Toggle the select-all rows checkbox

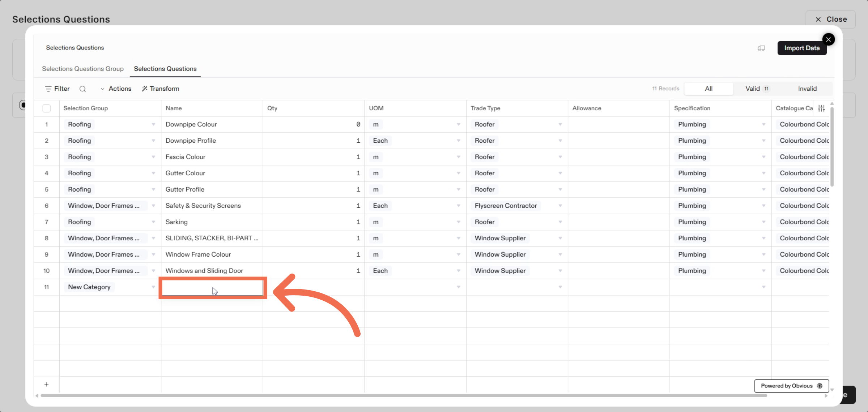tap(46, 108)
